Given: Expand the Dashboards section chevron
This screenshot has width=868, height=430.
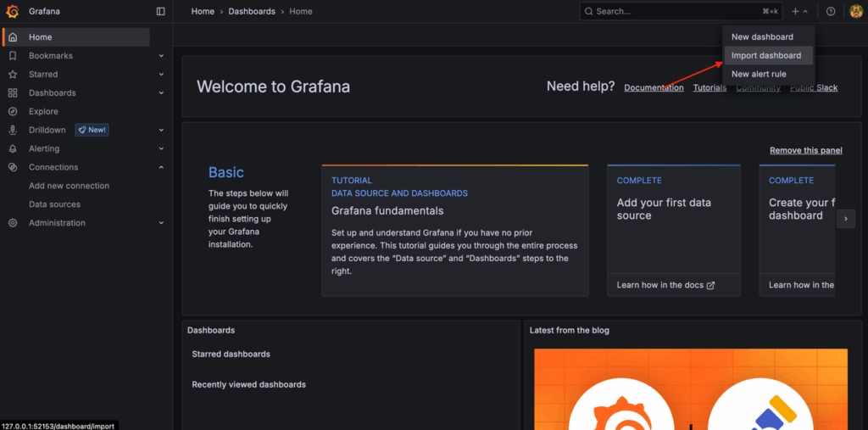Looking at the screenshot, I should click(x=161, y=93).
